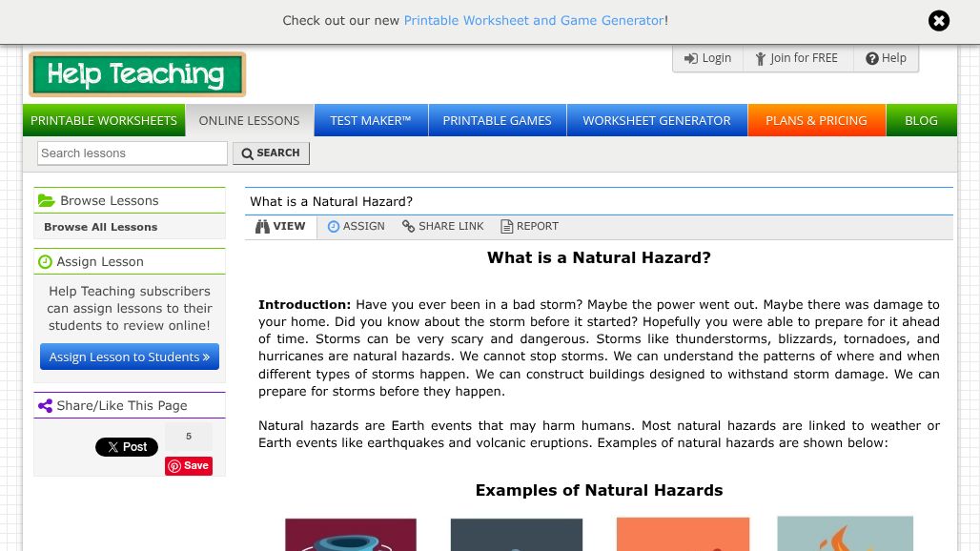The width and height of the screenshot is (980, 551).
Task: Switch to the TEST MAKER tab
Action: (370, 120)
